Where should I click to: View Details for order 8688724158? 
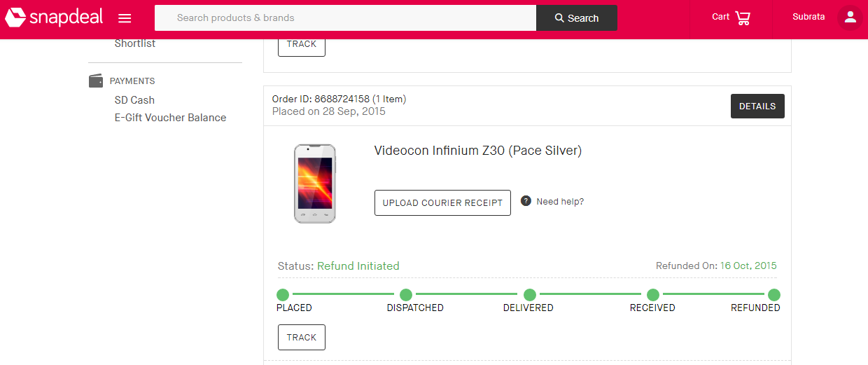pos(757,106)
